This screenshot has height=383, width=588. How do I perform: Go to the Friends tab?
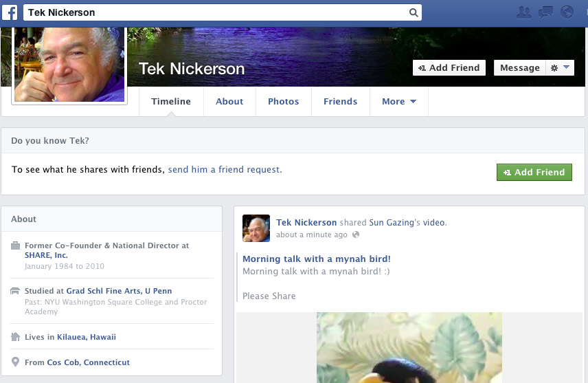(x=340, y=102)
